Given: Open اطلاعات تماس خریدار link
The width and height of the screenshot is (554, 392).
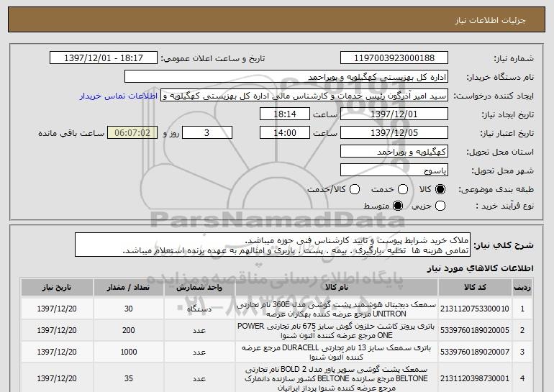Looking at the screenshot, I should 119,96.
